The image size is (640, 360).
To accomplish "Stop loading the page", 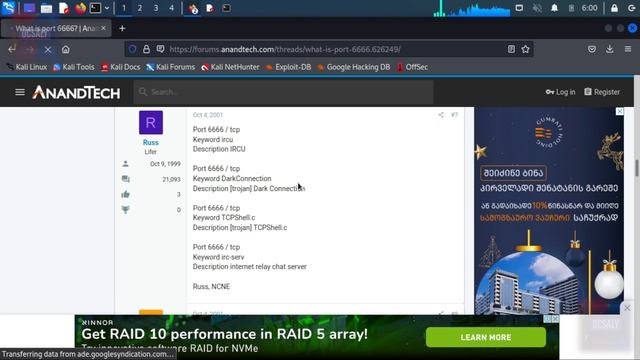I will pyautogui.click(x=48, y=49).
